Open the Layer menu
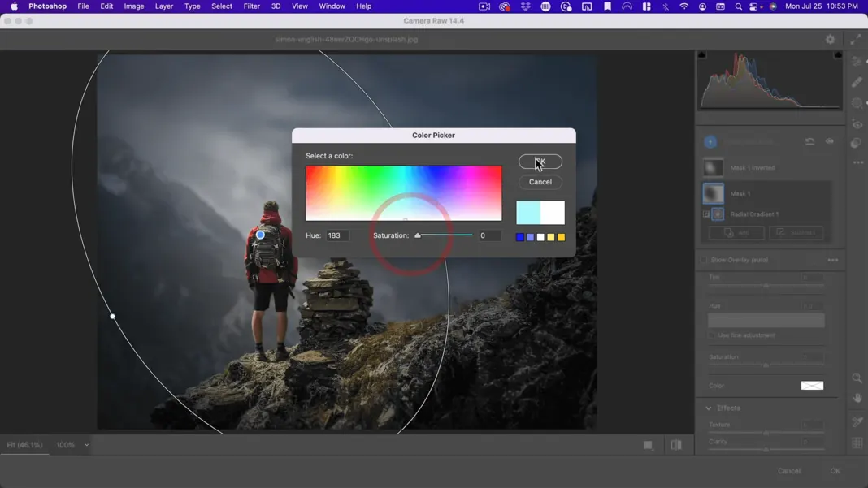This screenshot has height=488, width=868. (163, 6)
